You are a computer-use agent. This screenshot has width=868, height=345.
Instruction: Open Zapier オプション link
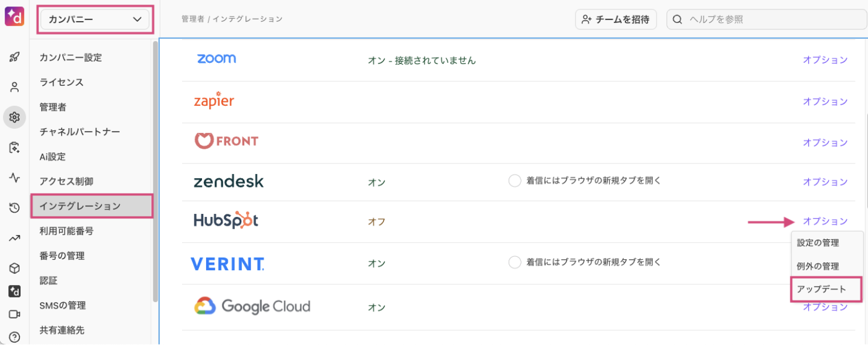pos(825,102)
